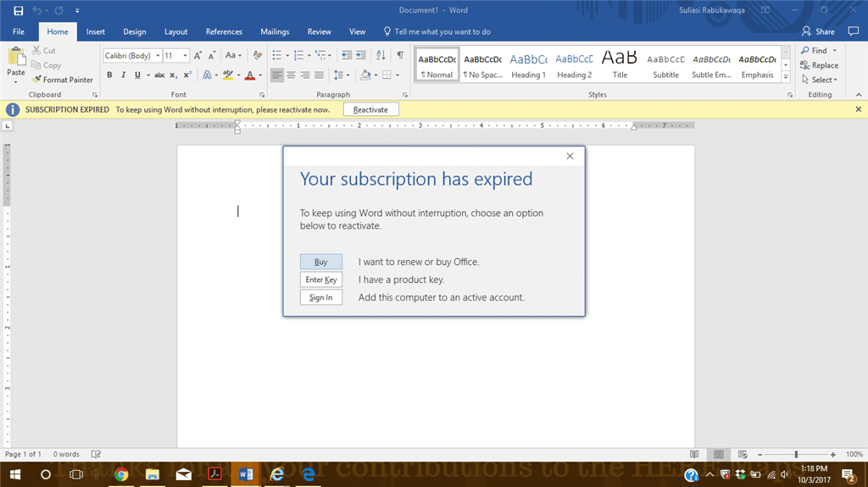Open the References tab
The image size is (868, 487).
coord(224,31)
